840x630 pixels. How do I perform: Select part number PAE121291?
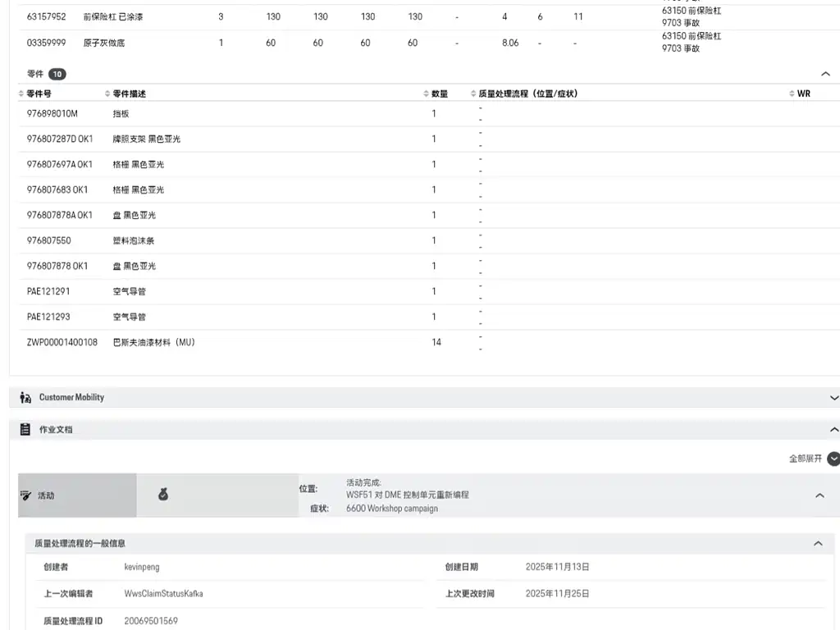[x=48, y=291]
